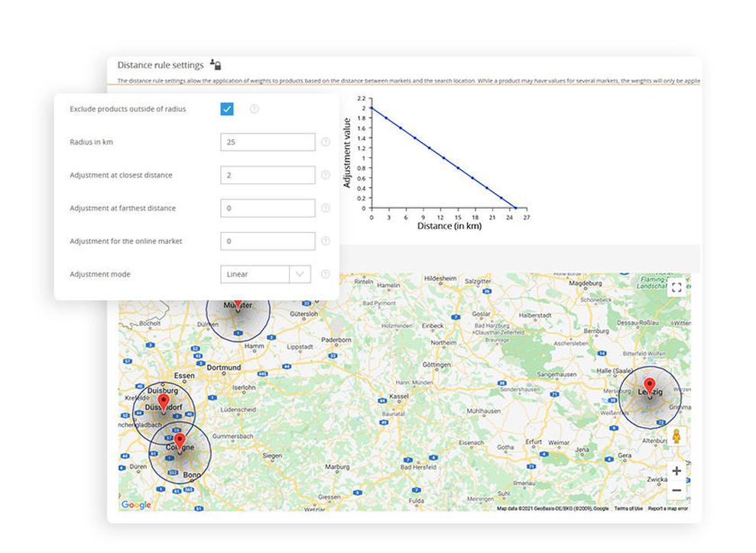Image resolution: width=756 pixels, height=553 pixels.
Task: Zoom in on the map
Action: 677,471
